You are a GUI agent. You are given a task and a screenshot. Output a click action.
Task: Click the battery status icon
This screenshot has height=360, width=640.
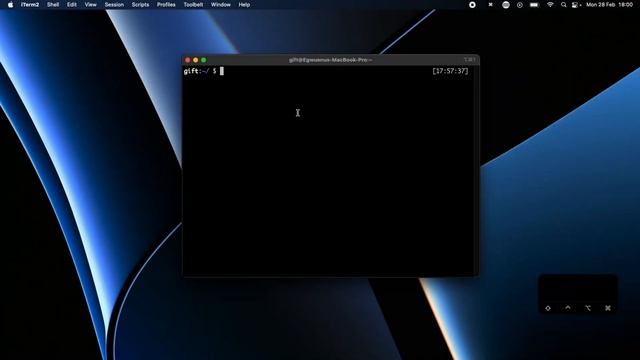tap(534, 5)
